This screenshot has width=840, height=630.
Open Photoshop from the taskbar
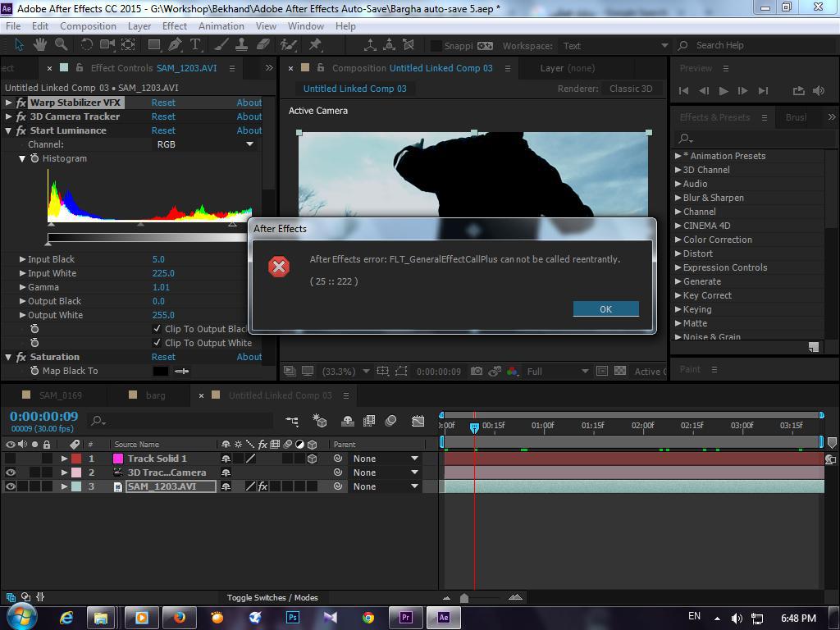pos(293,618)
